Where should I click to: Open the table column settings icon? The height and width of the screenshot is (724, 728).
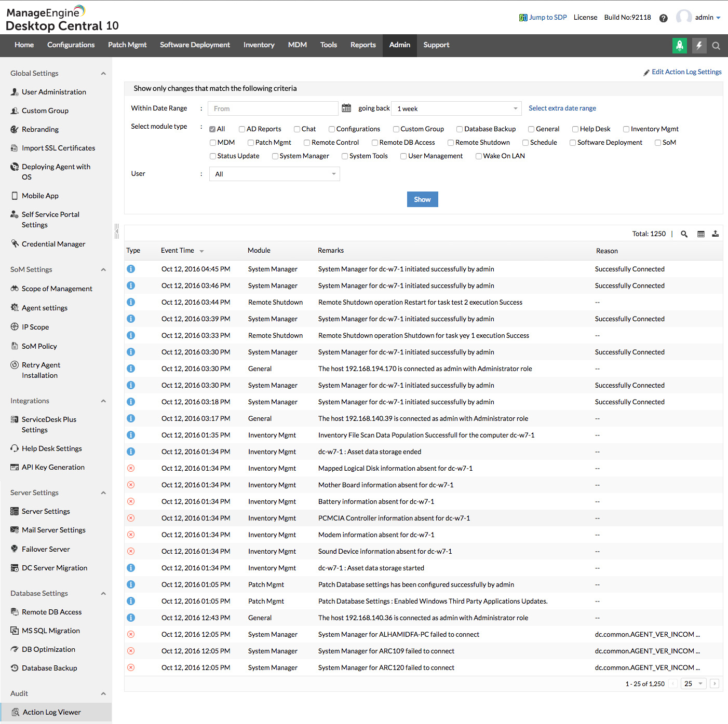(x=700, y=234)
